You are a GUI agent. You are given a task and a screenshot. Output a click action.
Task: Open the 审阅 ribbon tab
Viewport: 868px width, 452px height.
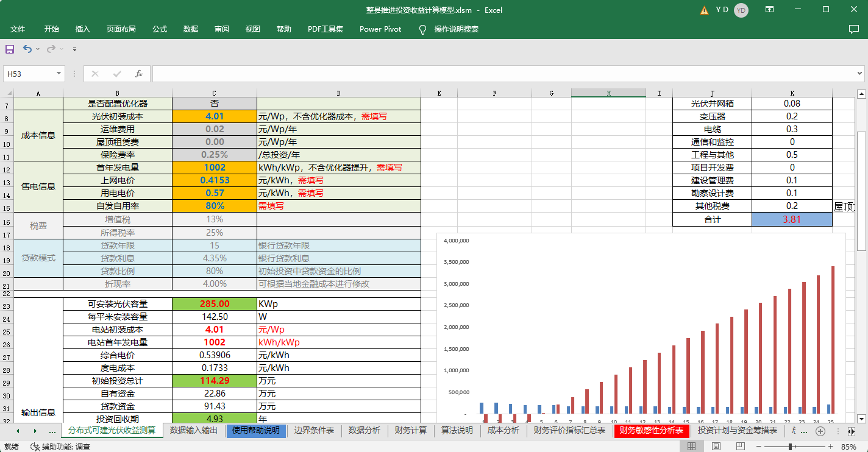[222, 29]
